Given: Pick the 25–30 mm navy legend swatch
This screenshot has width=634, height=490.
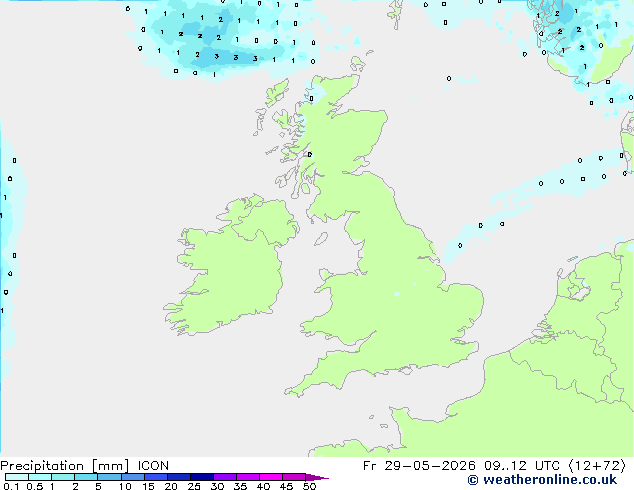Looking at the screenshot, I should (202, 477).
